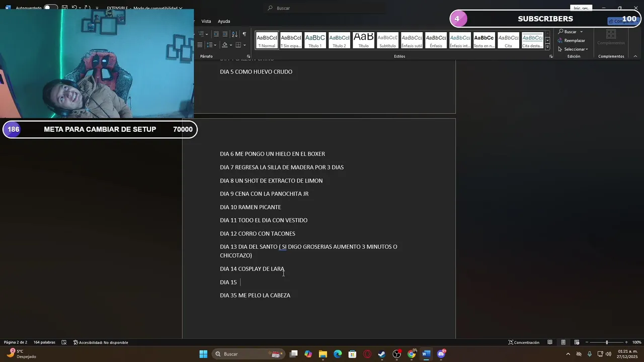Click the DIA 15 line in document
Viewport: 644px width, 362px height.
(228, 282)
